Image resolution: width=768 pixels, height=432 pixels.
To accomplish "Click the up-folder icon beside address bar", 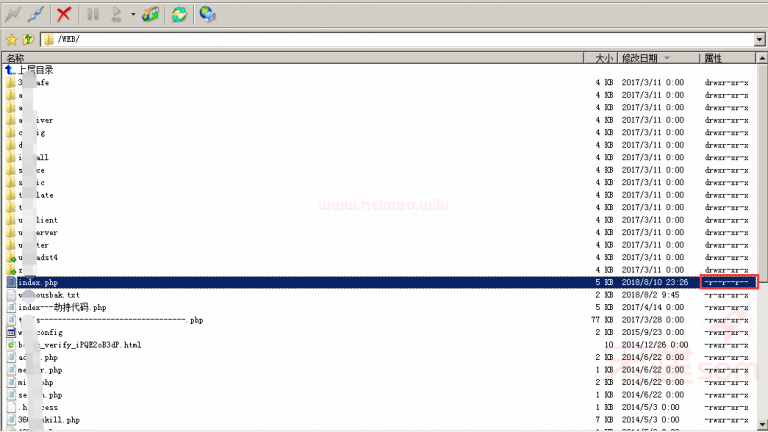I will [x=28, y=40].
